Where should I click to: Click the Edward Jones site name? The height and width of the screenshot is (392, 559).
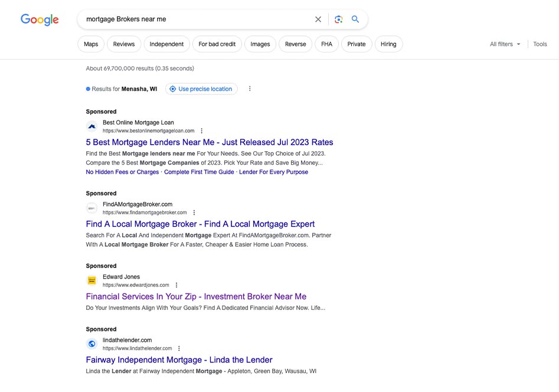coord(121,276)
